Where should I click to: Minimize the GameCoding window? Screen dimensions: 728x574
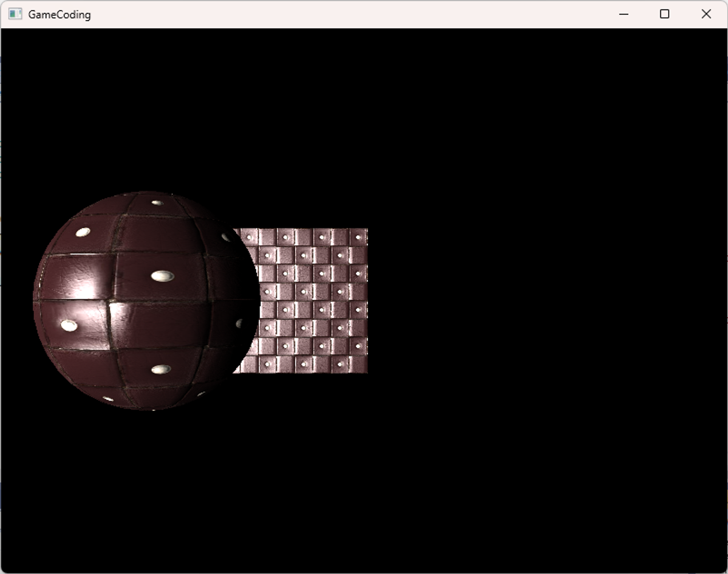(624, 14)
